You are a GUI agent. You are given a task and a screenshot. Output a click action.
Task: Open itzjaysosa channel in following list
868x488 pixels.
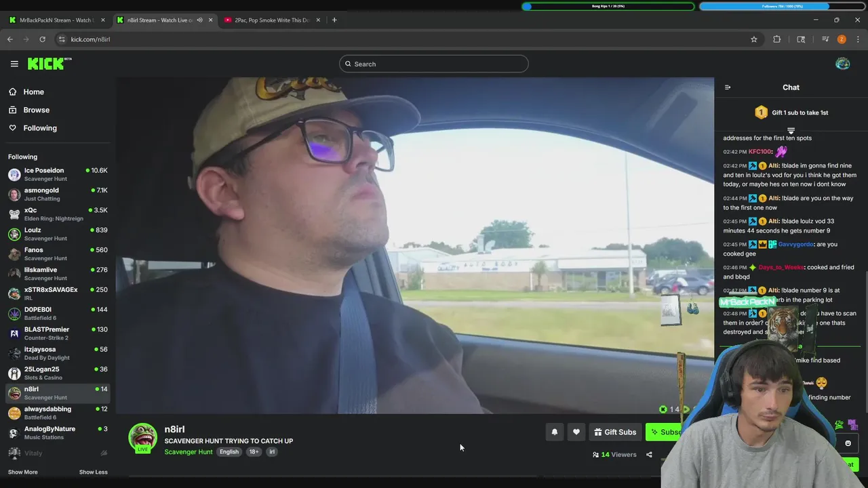coord(58,353)
